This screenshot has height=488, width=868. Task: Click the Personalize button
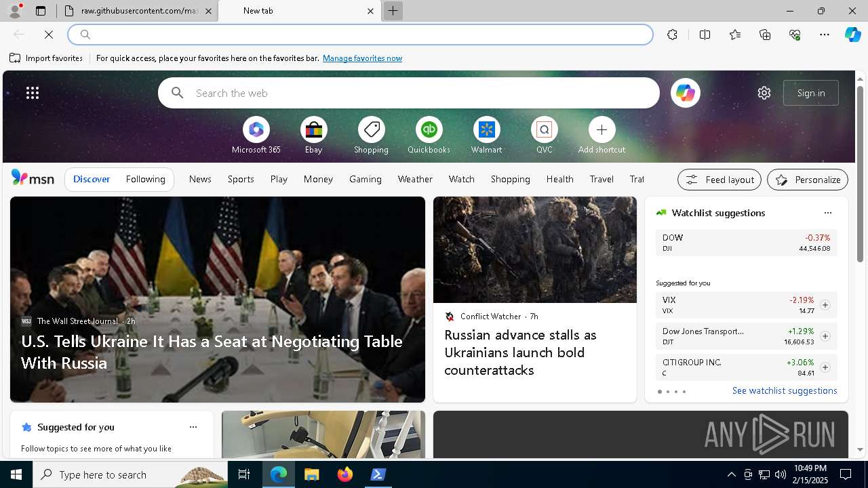(x=808, y=180)
